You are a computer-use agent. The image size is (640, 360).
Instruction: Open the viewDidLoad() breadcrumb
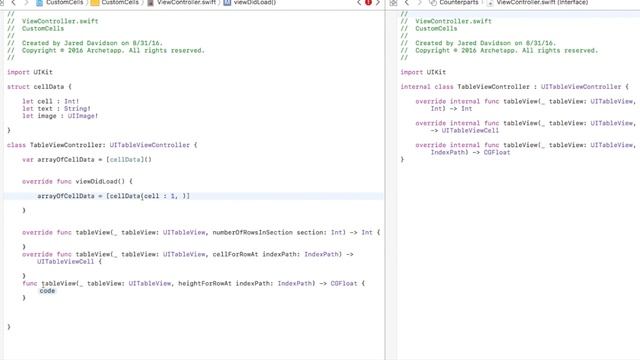tap(250, 2)
